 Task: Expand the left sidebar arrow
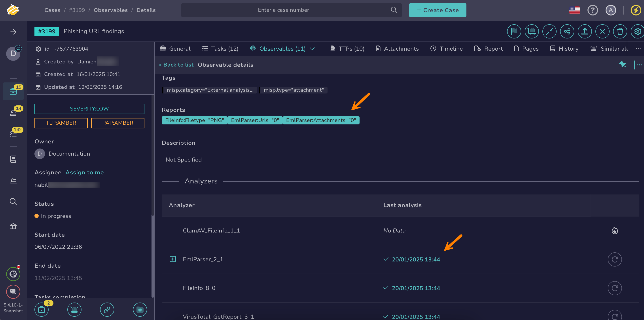(x=13, y=32)
